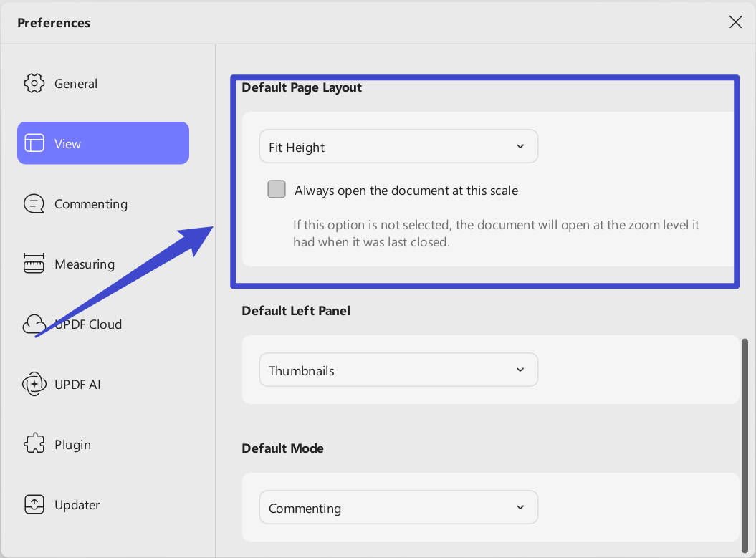756x558 pixels.
Task: Open the Fit Height page layout dropdown
Action: click(x=398, y=147)
